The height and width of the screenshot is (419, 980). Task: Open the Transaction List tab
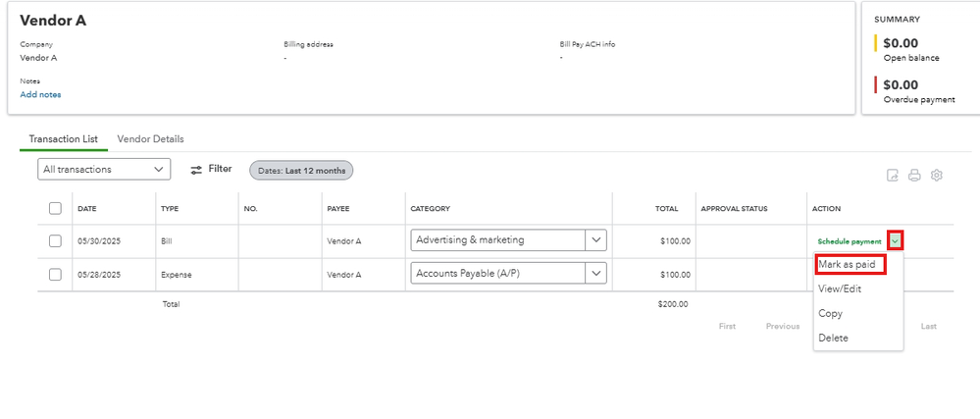[63, 139]
